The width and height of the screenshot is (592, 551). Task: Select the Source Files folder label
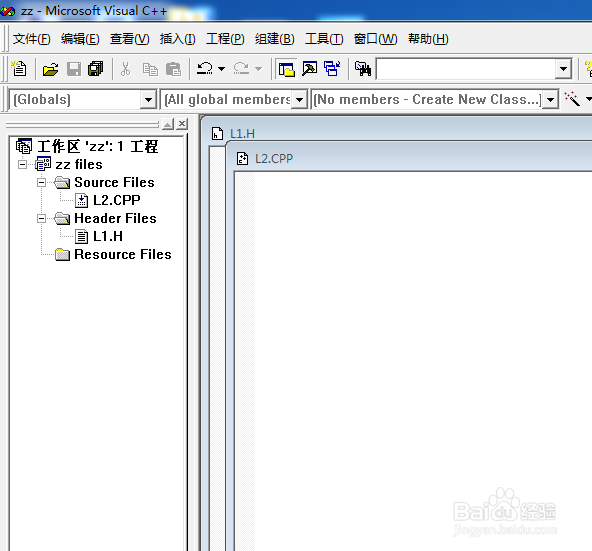114,182
